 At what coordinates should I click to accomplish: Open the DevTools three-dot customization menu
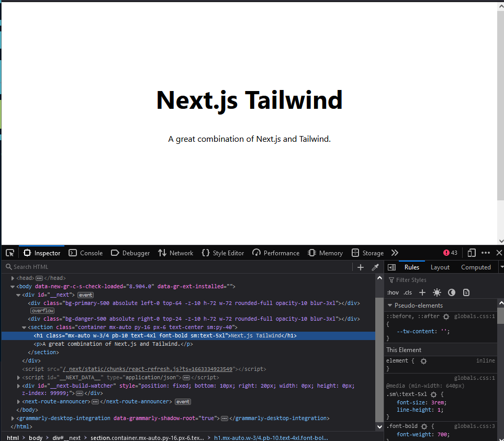485,253
